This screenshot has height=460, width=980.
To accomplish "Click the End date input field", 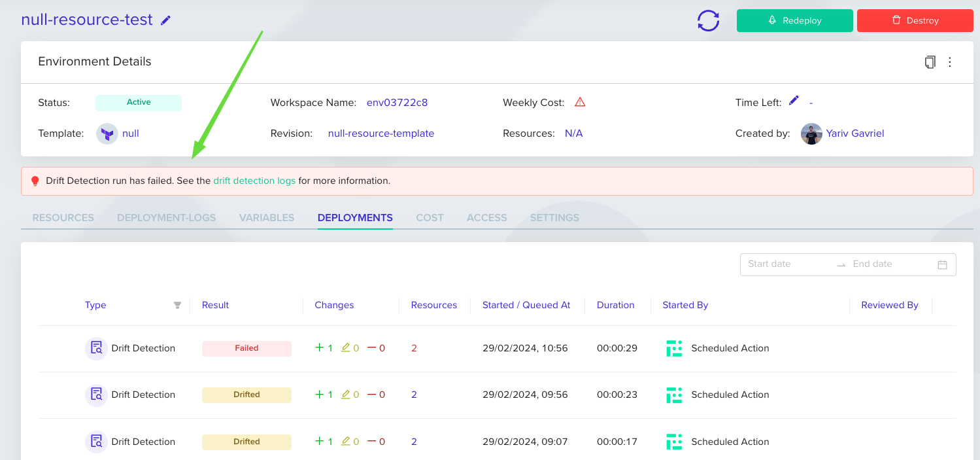I will point(890,264).
